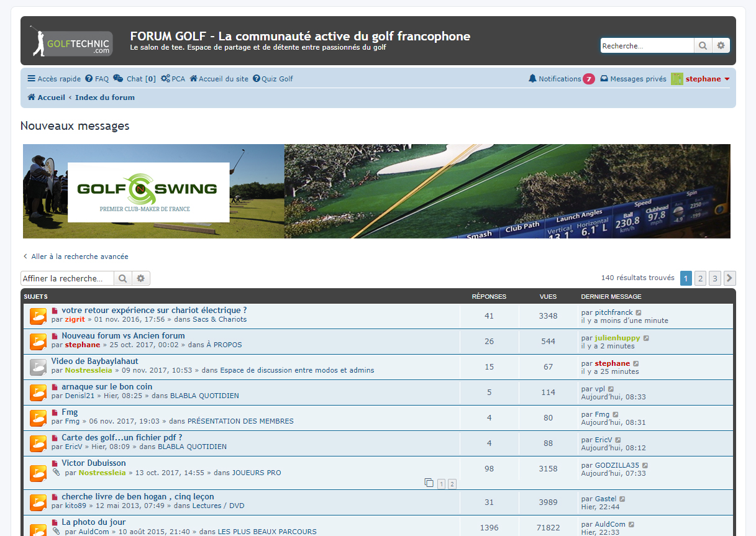
Task: Open advanced search gear in the header
Action: (721, 45)
